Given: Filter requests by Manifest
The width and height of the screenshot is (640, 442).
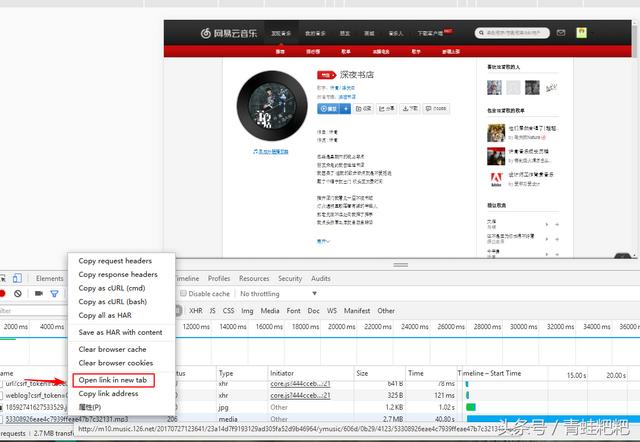Looking at the screenshot, I should [x=357, y=311].
